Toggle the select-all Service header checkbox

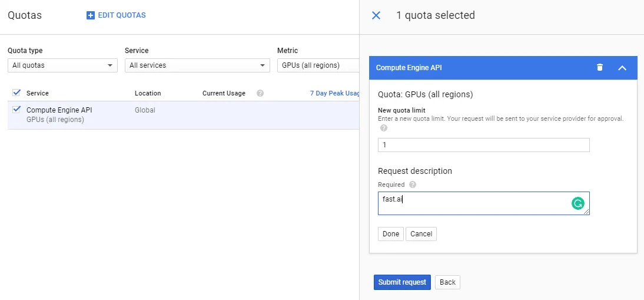click(x=16, y=93)
